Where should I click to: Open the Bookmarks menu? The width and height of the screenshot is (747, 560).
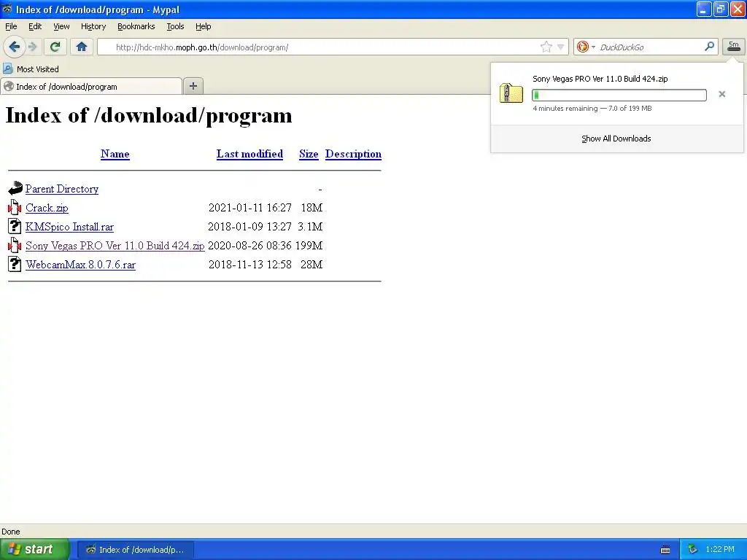click(136, 26)
